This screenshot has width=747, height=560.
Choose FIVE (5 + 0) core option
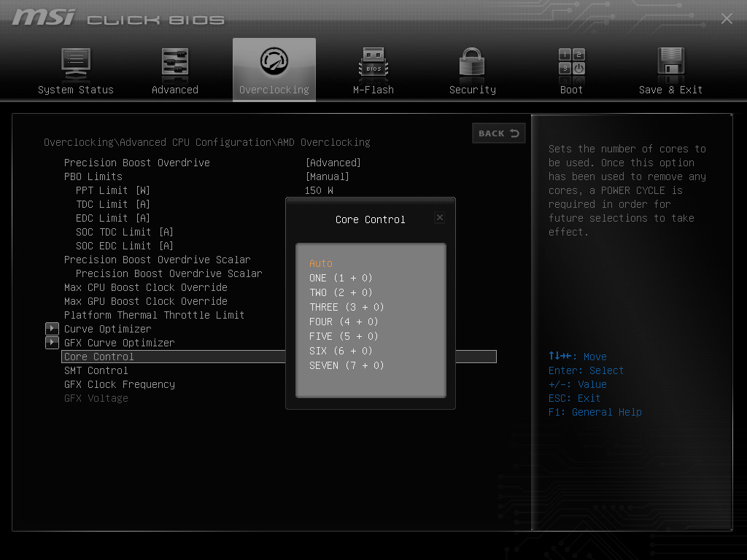pyautogui.click(x=344, y=336)
